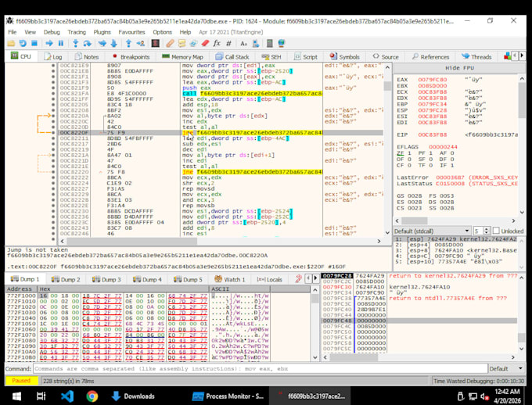Image resolution: width=532 pixels, height=405 pixels.
Task: Step into the current instruction
Action: coord(76,44)
